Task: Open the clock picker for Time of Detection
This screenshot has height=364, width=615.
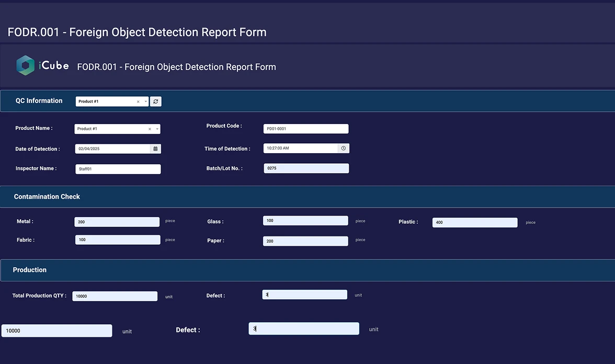Action: 344,149
